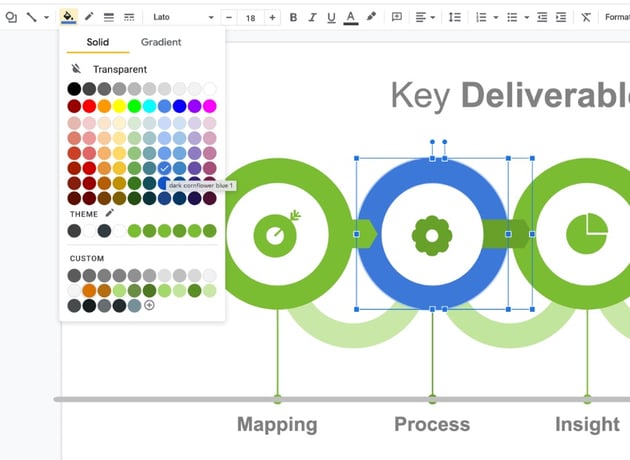Click the clear formatting icon
630x460 pixels.
585,17
